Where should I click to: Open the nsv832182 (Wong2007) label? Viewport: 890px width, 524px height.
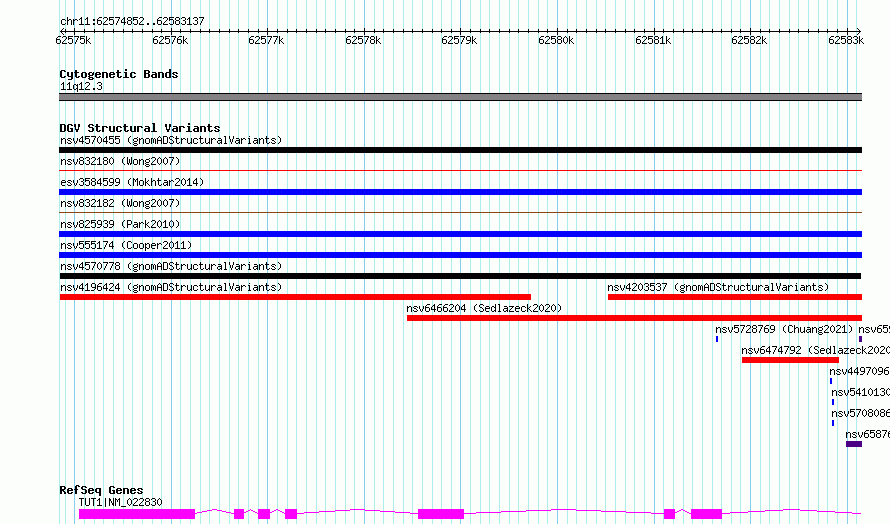[x=120, y=203]
